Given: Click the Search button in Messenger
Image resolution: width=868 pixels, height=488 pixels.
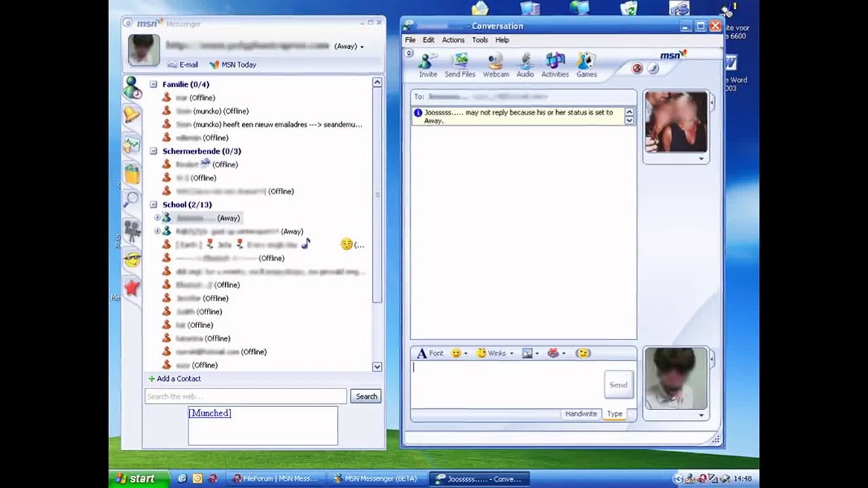Looking at the screenshot, I should (x=366, y=396).
